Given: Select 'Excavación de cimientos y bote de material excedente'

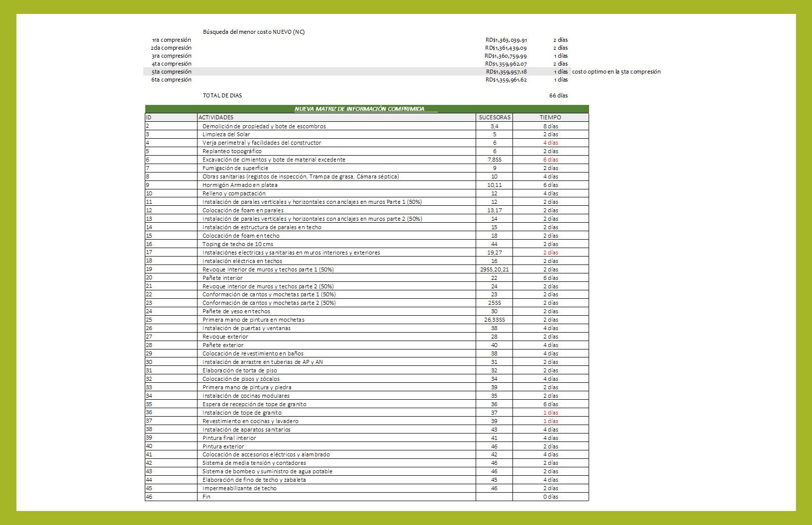Looking at the screenshot, I should (336, 160).
